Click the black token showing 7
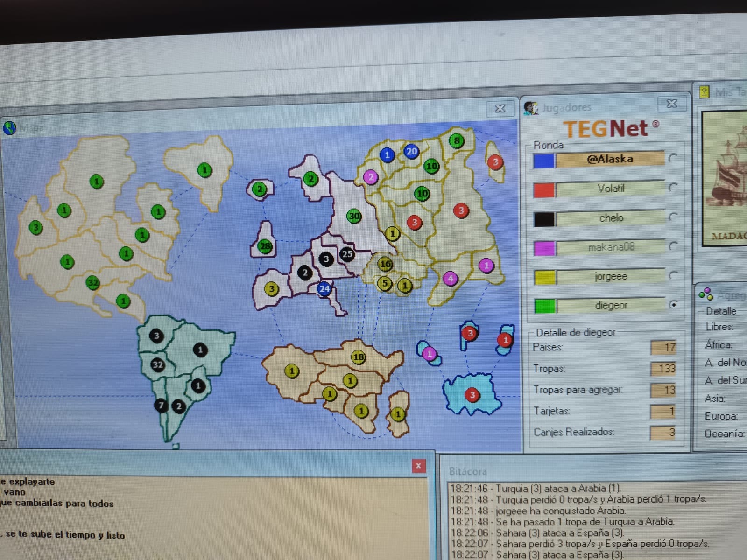 click(x=161, y=405)
